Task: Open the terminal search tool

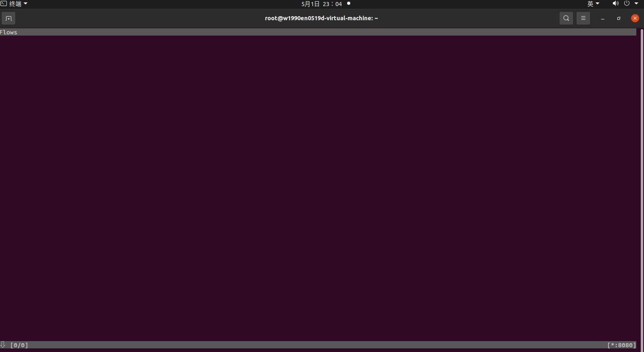Action: coord(566,18)
